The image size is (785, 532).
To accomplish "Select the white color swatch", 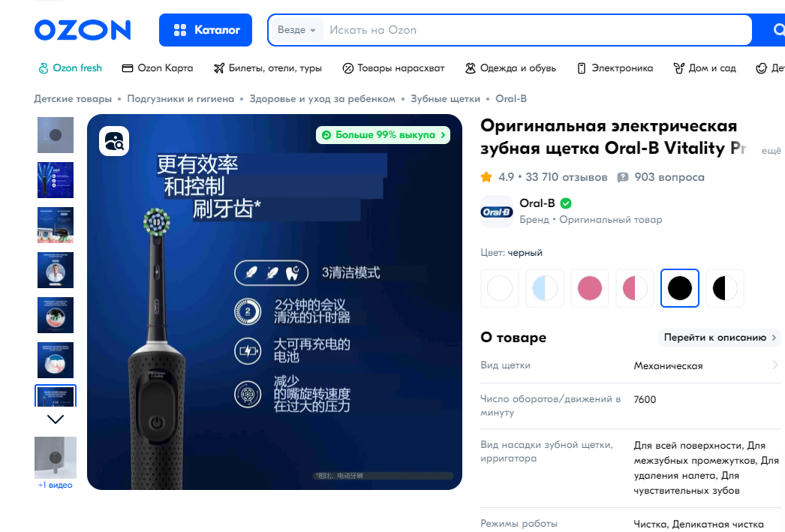I will [500, 288].
